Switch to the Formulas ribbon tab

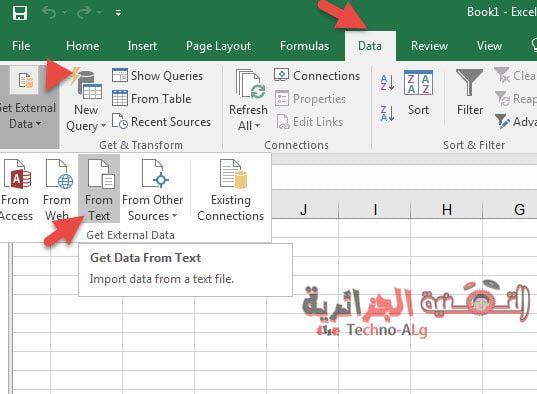pyautogui.click(x=304, y=46)
